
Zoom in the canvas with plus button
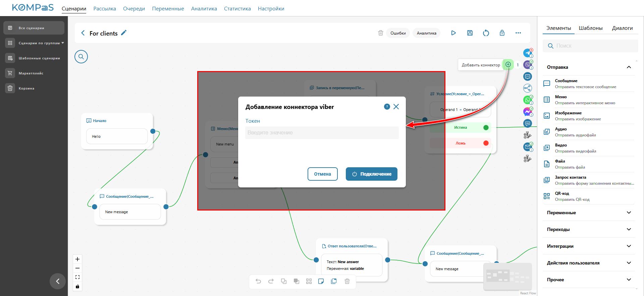coord(77,259)
